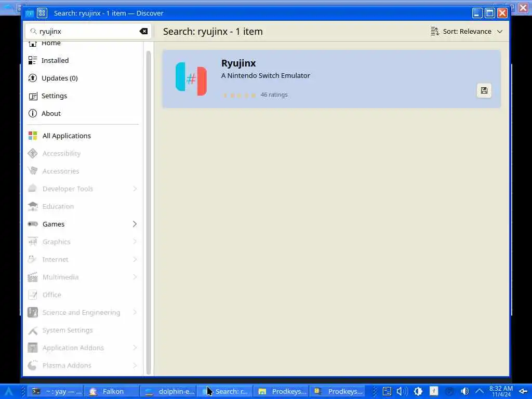
Task: Open the application launcher on taskbar
Action: coord(8,391)
